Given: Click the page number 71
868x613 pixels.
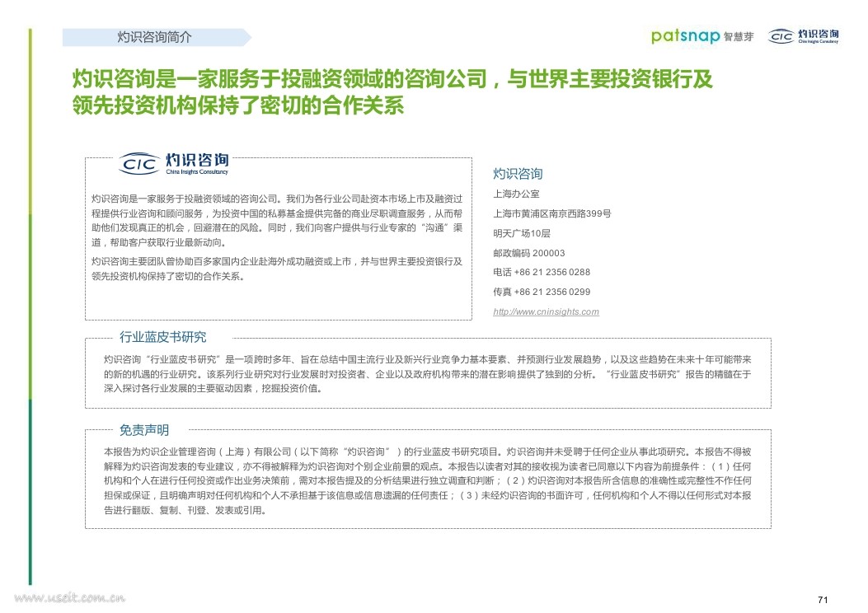Looking at the screenshot, I should point(823,600).
